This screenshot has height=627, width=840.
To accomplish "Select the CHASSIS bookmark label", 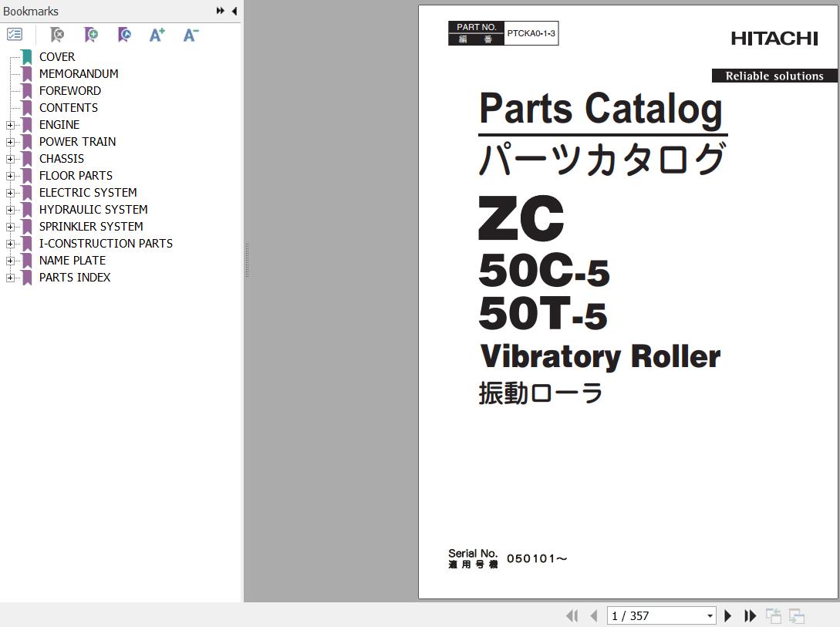I will click(x=62, y=159).
